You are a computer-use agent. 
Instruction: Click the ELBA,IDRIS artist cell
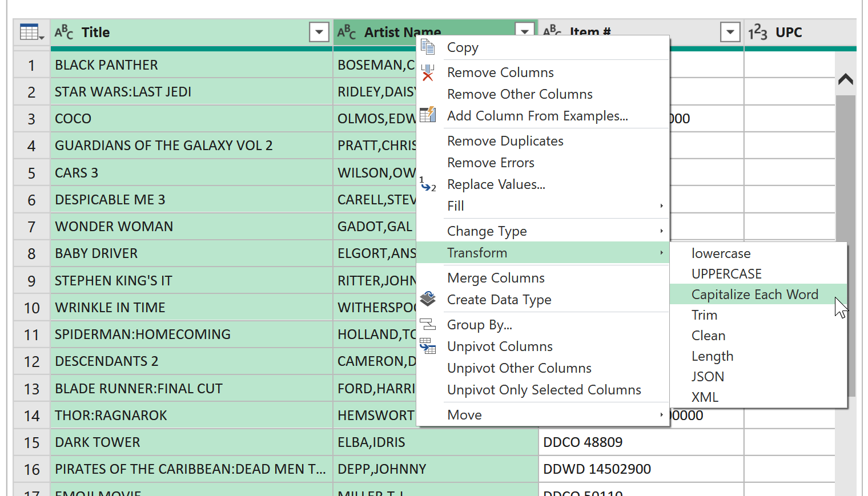(436, 442)
